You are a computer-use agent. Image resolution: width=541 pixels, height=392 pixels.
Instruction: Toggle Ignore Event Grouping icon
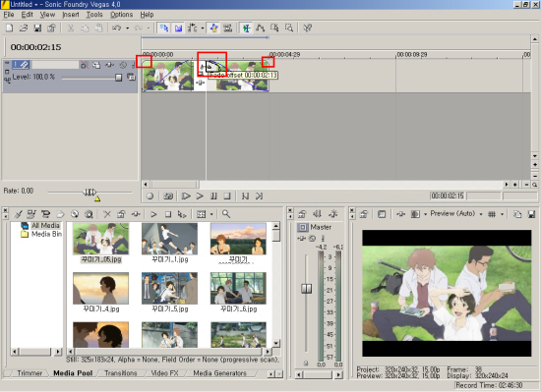click(x=228, y=28)
